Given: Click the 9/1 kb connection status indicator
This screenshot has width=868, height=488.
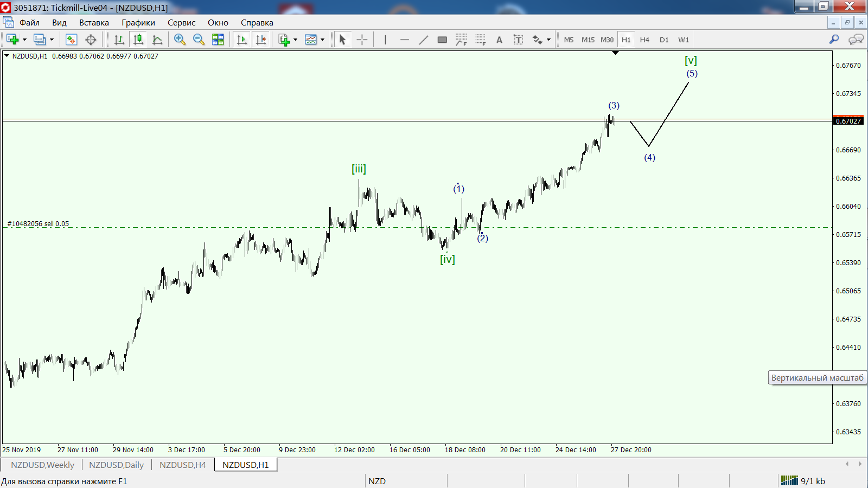Looking at the screenshot, I should (x=803, y=481).
